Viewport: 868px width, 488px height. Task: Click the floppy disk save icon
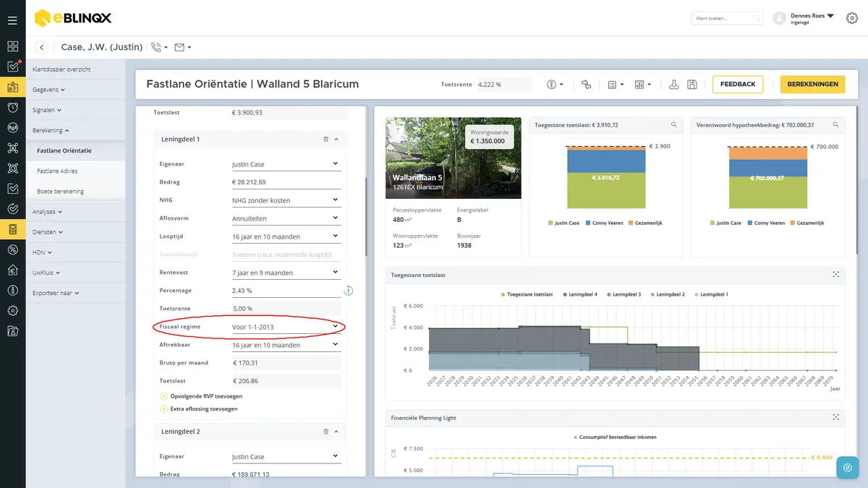pos(692,85)
